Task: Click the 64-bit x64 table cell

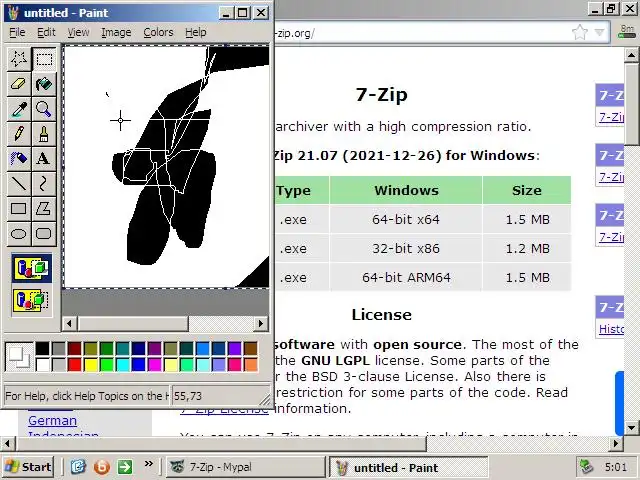Action: click(406, 219)
